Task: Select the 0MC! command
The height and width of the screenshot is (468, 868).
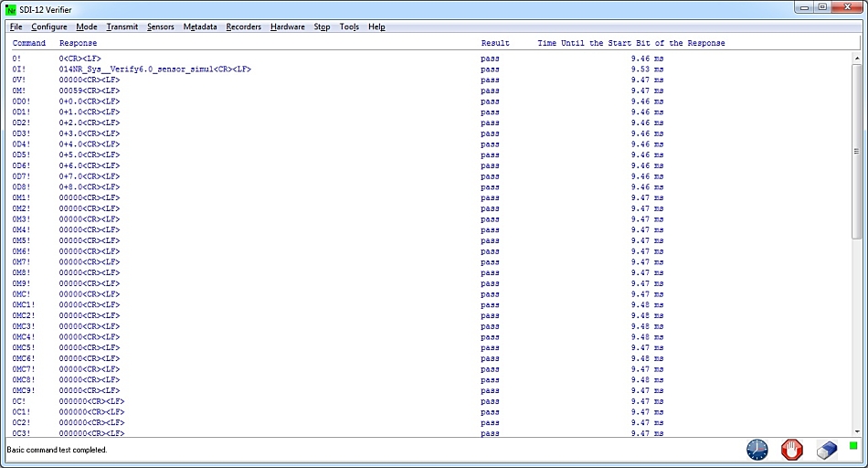Action: (x=21, y=294)
